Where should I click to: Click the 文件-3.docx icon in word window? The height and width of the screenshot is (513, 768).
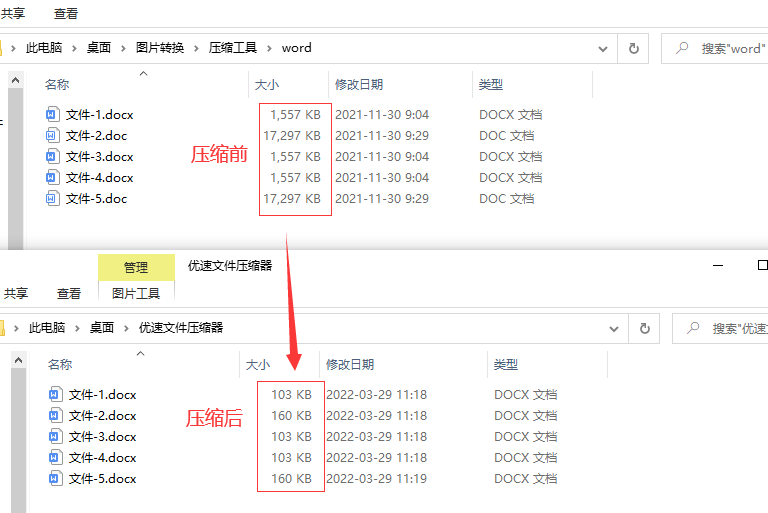coord(52,156)
